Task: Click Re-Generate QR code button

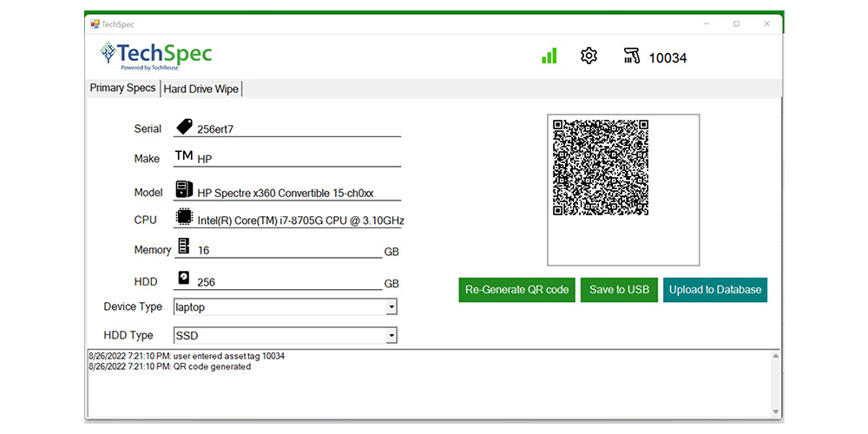Action: click(x=517, y=290)
